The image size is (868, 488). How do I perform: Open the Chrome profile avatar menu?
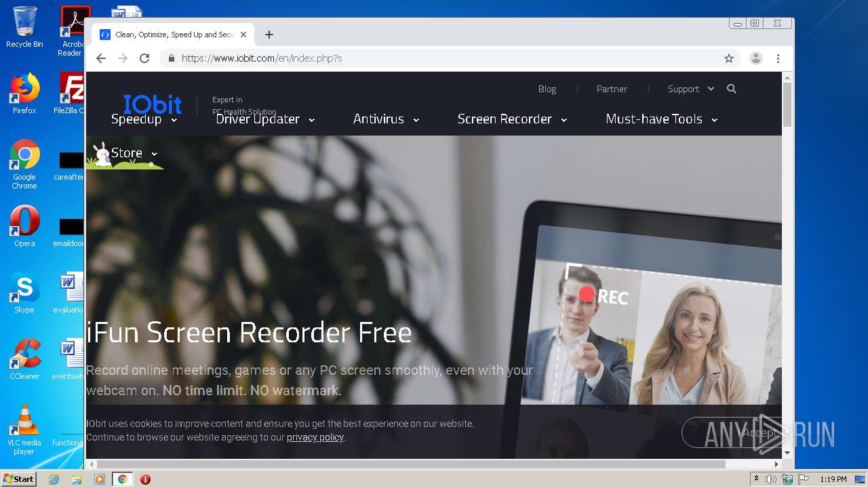[x=756, y=58]
